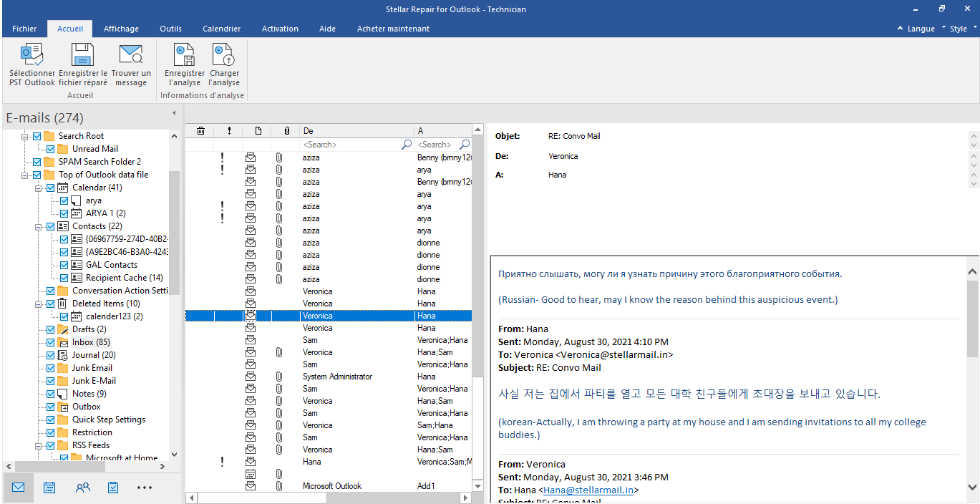Toggle SPAM Search Folder 2 checkbox
The width and height of the screenshot is (980, 504).
tap(37, 162)
